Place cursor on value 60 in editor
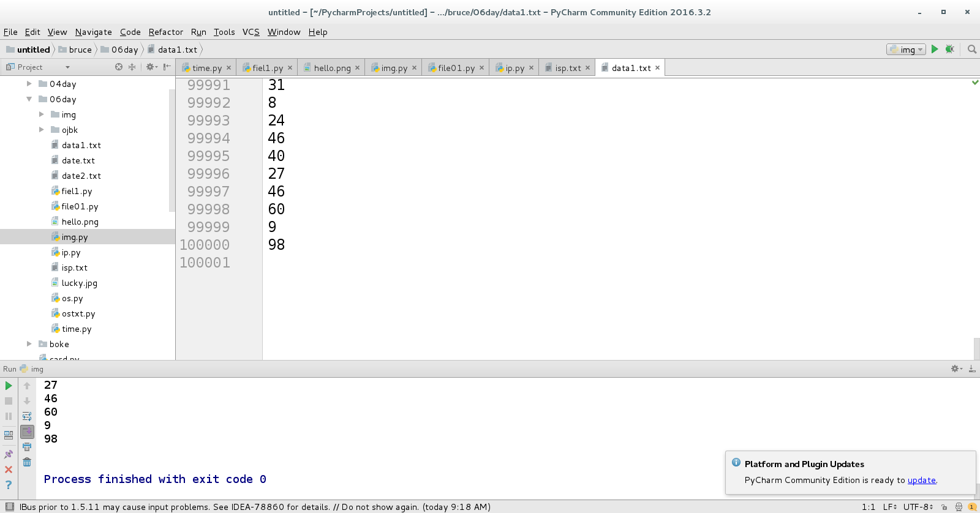This screenshot has height=513, width=980. (276, 209)
